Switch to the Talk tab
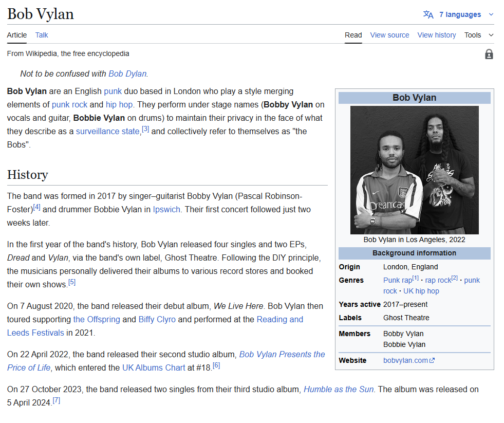This screenshot has height=423, width=504. [x=42, y=35]
